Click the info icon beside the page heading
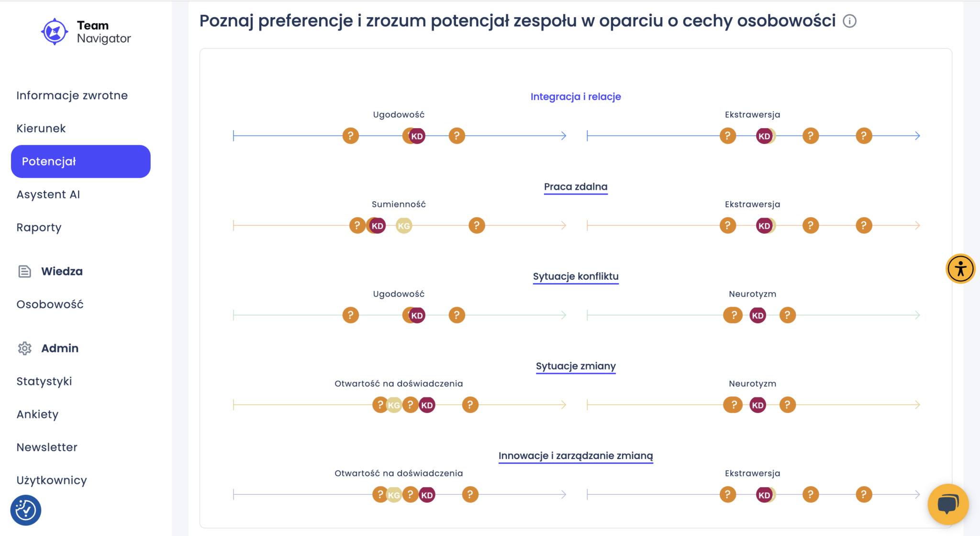980x536 pixels. coord(849,21)
